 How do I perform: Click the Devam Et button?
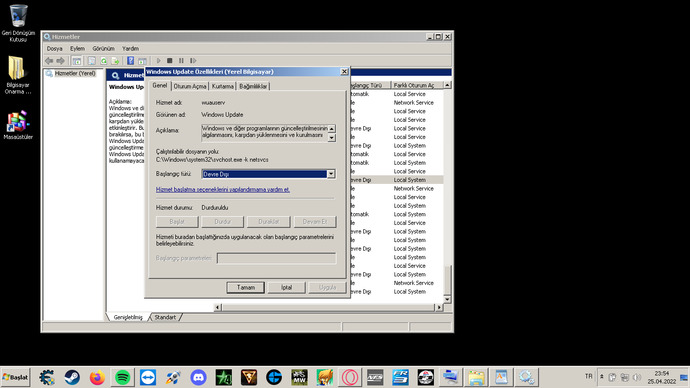(315, 222)
